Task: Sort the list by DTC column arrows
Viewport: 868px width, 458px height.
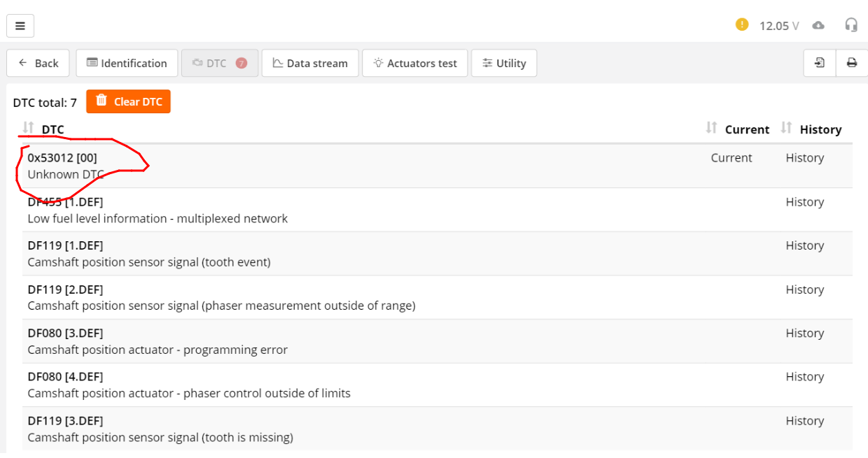Action: 28,128
